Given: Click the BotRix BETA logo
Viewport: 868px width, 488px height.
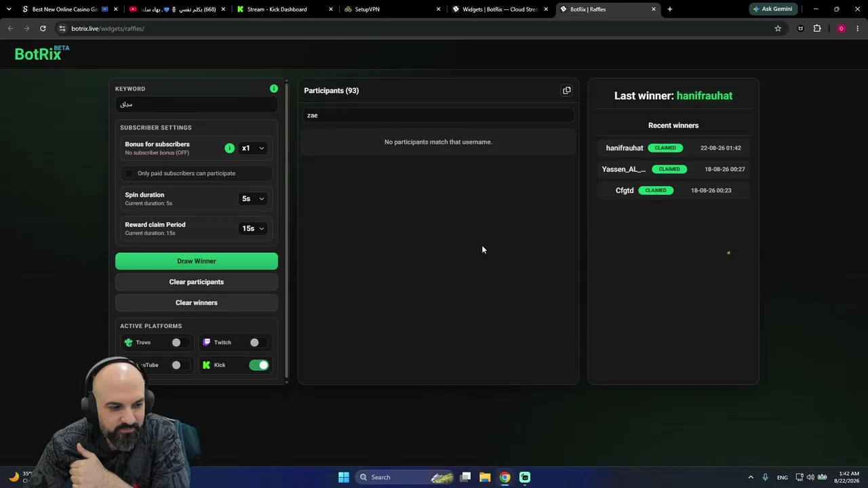Looking at the screenshot, I should coord(42,54).
